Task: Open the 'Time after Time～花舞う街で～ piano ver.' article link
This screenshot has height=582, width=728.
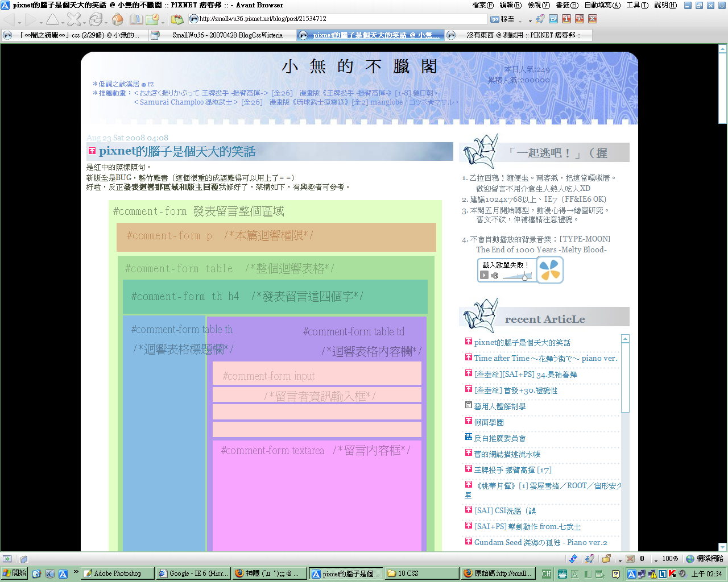Action: click(x=545, y=358)
